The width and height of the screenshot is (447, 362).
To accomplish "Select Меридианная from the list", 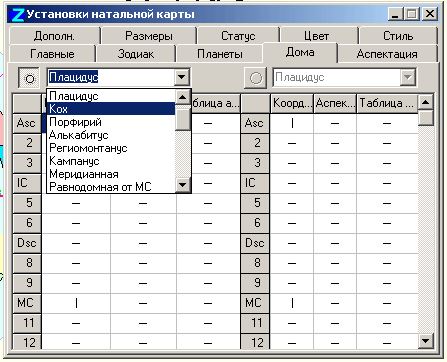I will [x=111, y=174].
